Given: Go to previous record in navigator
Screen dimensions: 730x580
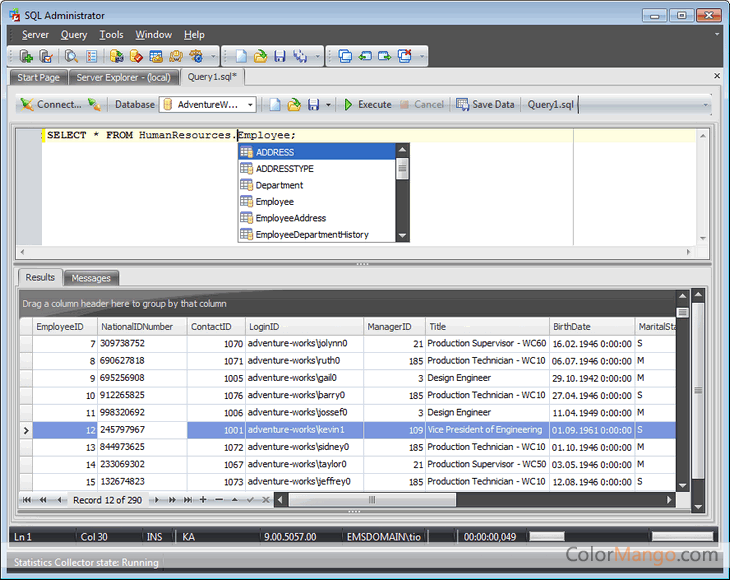Looking at the screenshot, I should 59,500.
